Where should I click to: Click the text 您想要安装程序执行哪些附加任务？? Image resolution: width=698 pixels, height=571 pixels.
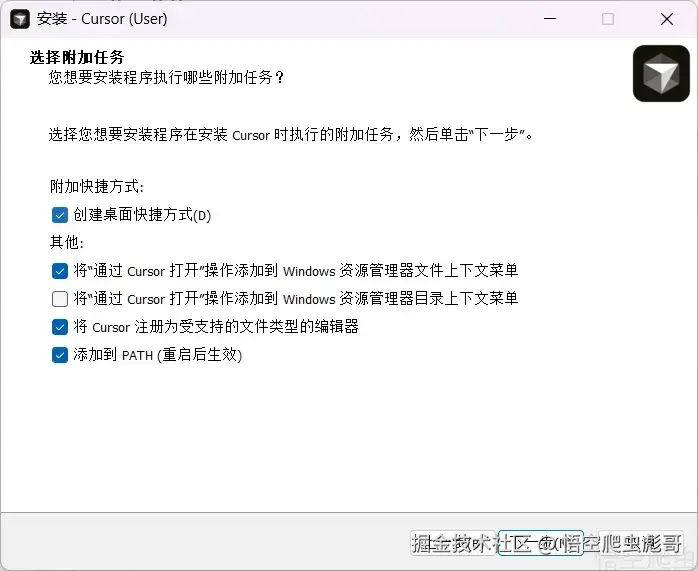(166, 77)
